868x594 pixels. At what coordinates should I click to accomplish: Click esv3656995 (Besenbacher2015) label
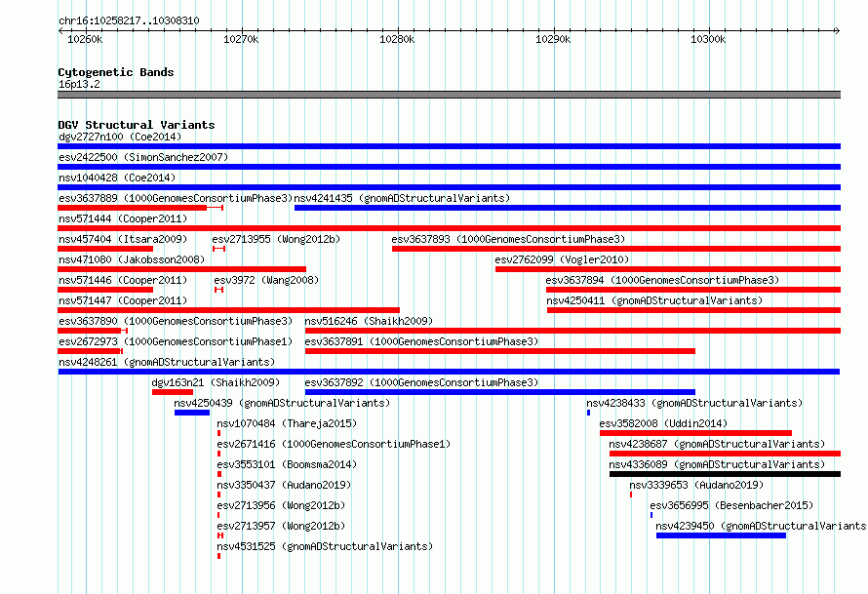click(x=731, y=505)
